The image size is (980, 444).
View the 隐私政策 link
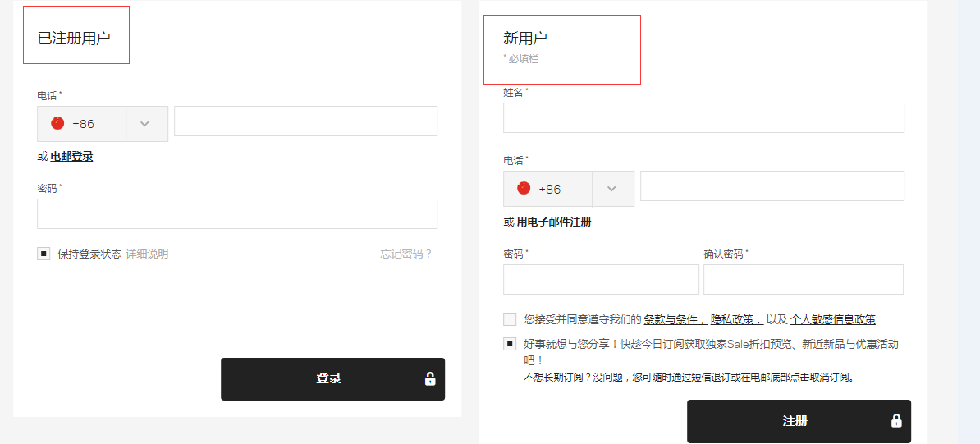tap(736, 320)
